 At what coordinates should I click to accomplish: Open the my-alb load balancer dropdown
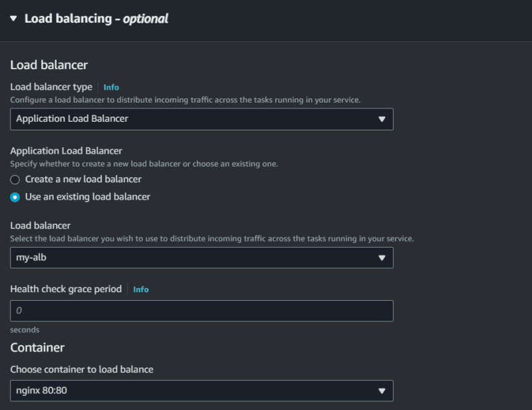click(x=201, y=258)
